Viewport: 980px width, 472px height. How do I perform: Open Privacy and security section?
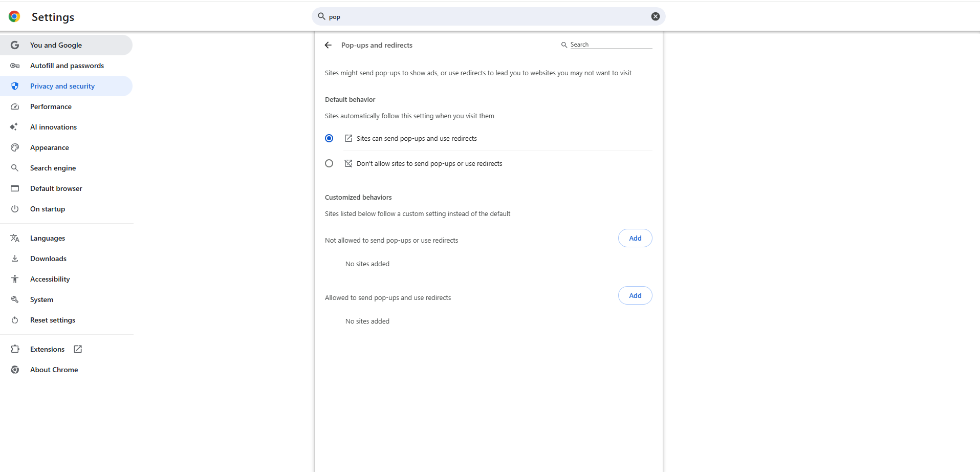click(66, 86)
